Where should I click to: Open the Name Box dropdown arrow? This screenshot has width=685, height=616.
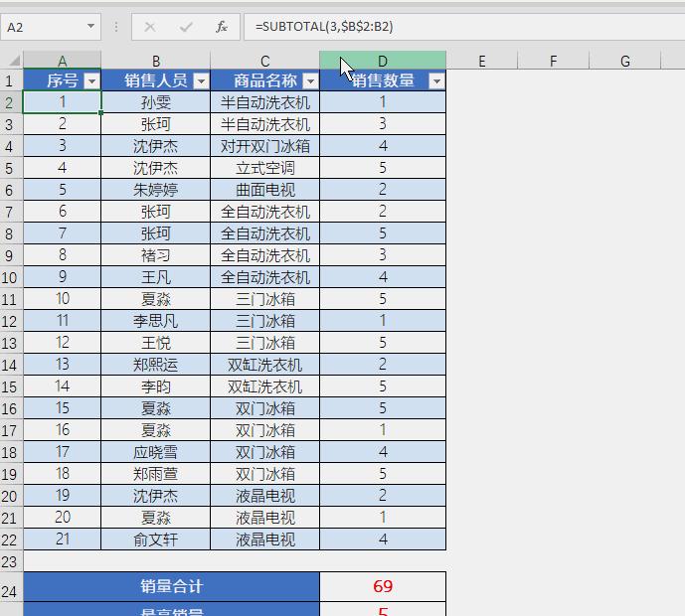point(90,26)
